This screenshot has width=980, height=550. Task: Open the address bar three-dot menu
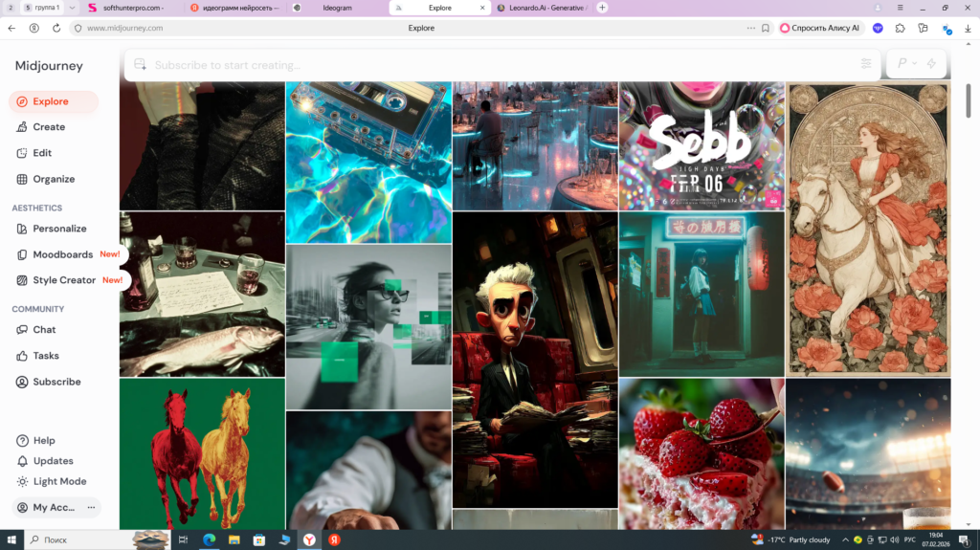(x=750, y=28)
